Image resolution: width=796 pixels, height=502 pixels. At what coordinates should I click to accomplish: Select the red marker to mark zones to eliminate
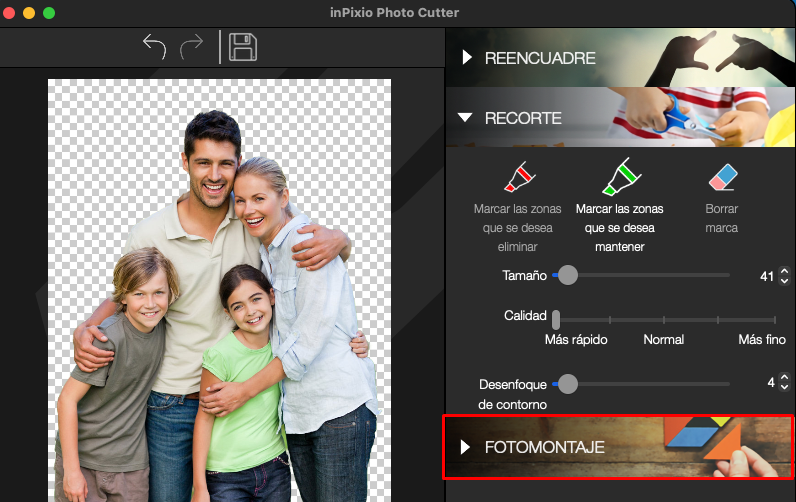[x=519, y=177]
